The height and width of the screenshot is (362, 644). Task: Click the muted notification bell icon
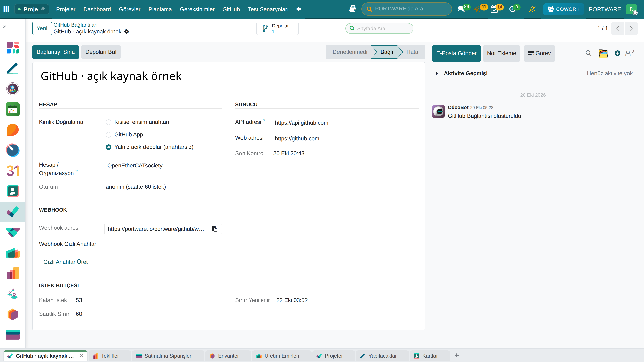click(x=532, y=9)
